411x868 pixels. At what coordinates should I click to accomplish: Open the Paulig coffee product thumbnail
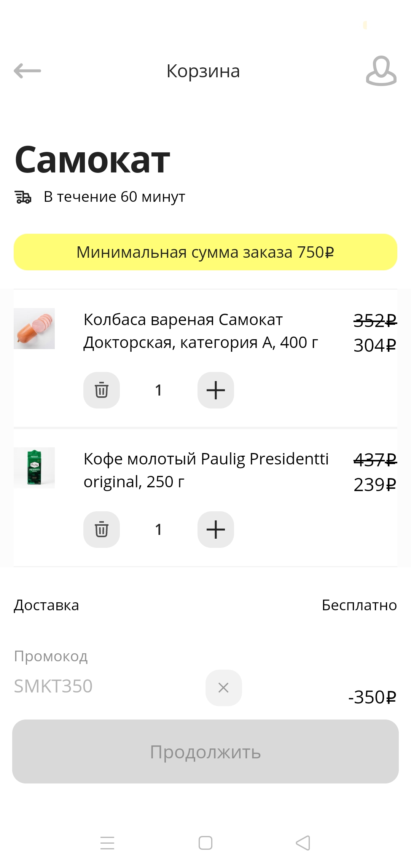pos(34,468)
